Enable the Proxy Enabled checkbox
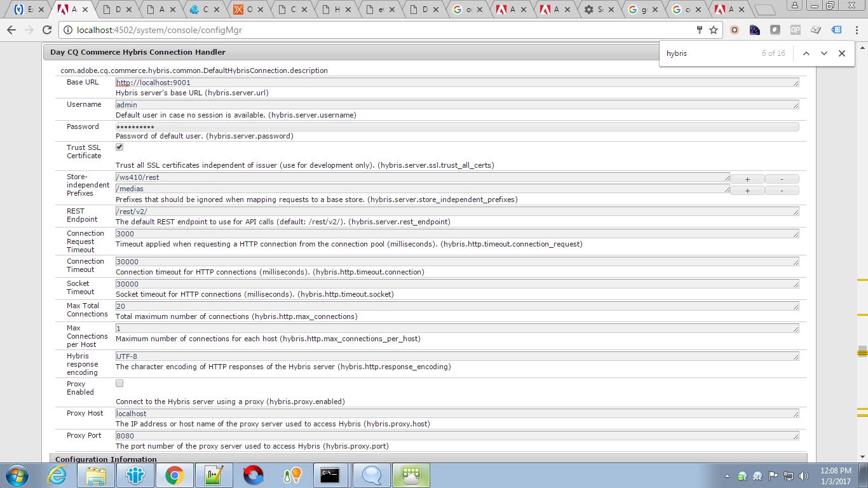This screenshot has height=488, width=868. tap(119, 383)
